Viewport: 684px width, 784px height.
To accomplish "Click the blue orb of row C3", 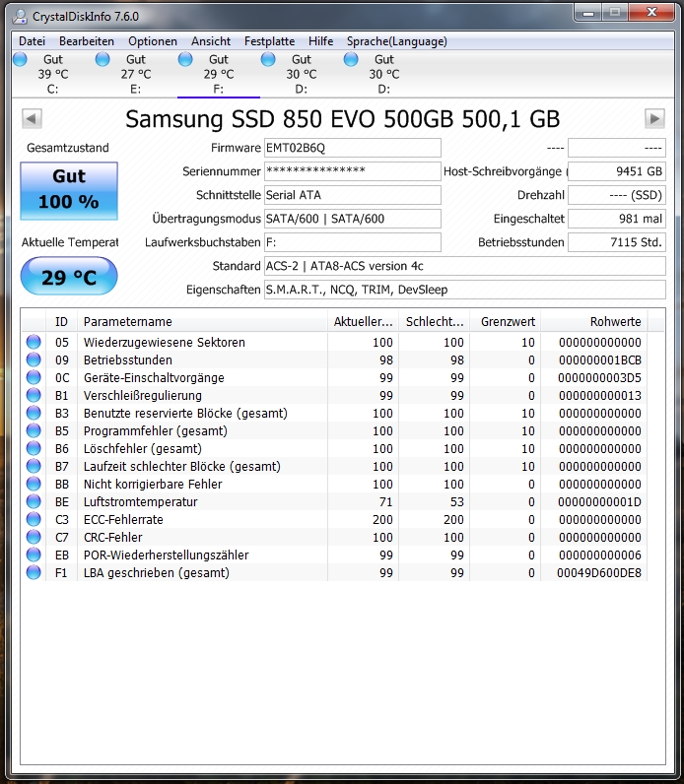I will click(x=34, y=519).
